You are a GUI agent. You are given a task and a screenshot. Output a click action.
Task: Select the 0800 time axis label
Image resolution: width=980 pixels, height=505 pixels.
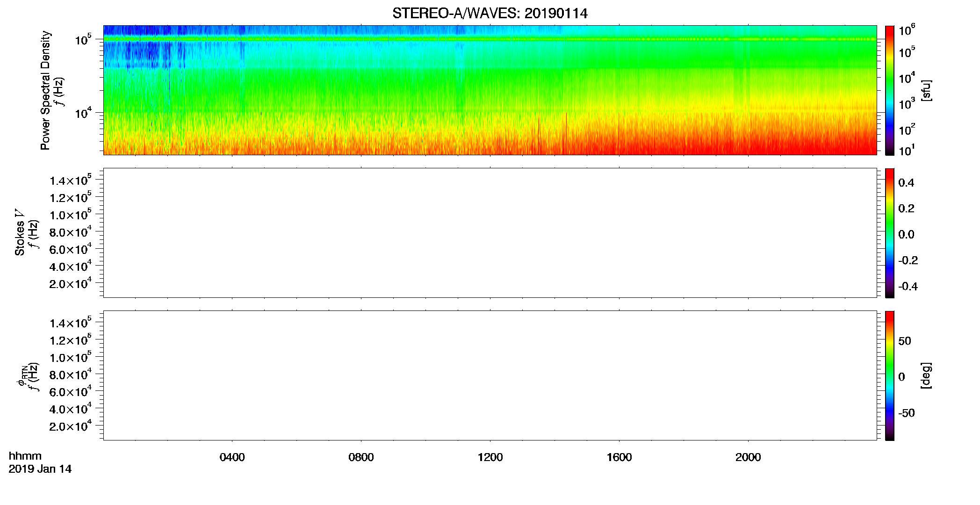[361, 457]
